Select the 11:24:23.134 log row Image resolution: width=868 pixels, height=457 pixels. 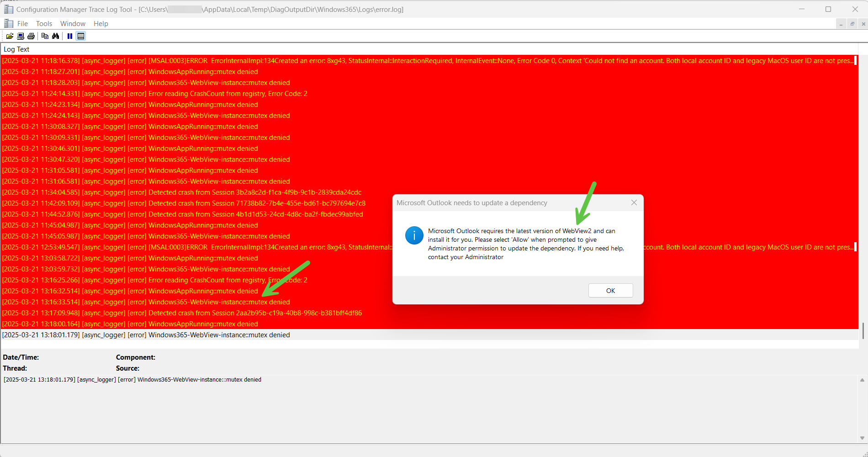(x=429, y=105)
